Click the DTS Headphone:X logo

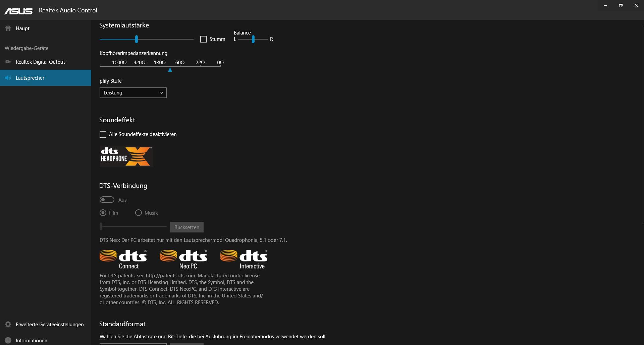(x=126, y=156)
